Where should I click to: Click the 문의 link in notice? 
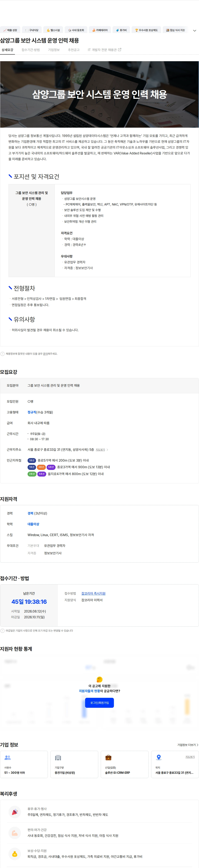45,354
